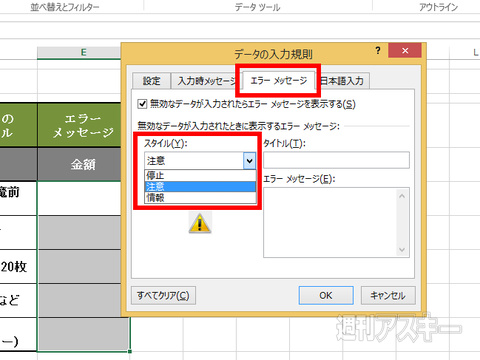The image size is (480, 360).
Task: Click the message box scroll up arrow
Action: tap(402, 196)
